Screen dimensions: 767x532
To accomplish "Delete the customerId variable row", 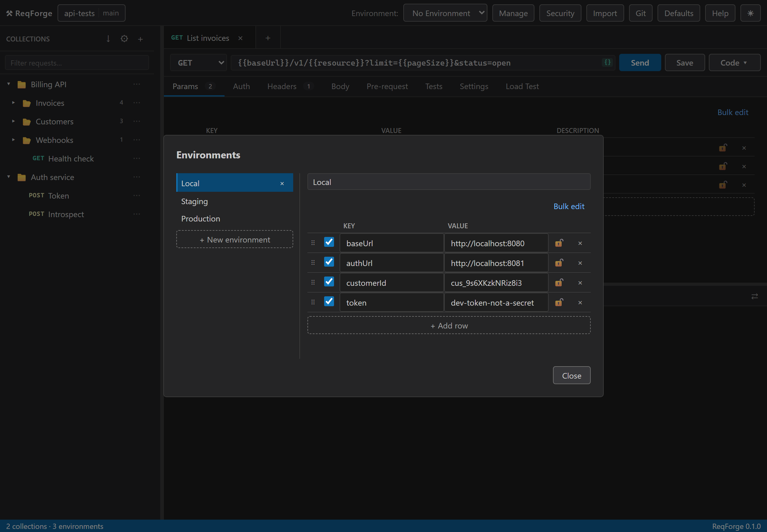I will pos(580,283).
